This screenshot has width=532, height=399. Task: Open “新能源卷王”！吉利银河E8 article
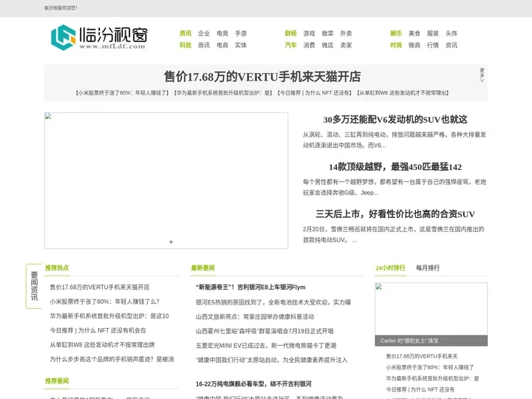click(250, 287)
